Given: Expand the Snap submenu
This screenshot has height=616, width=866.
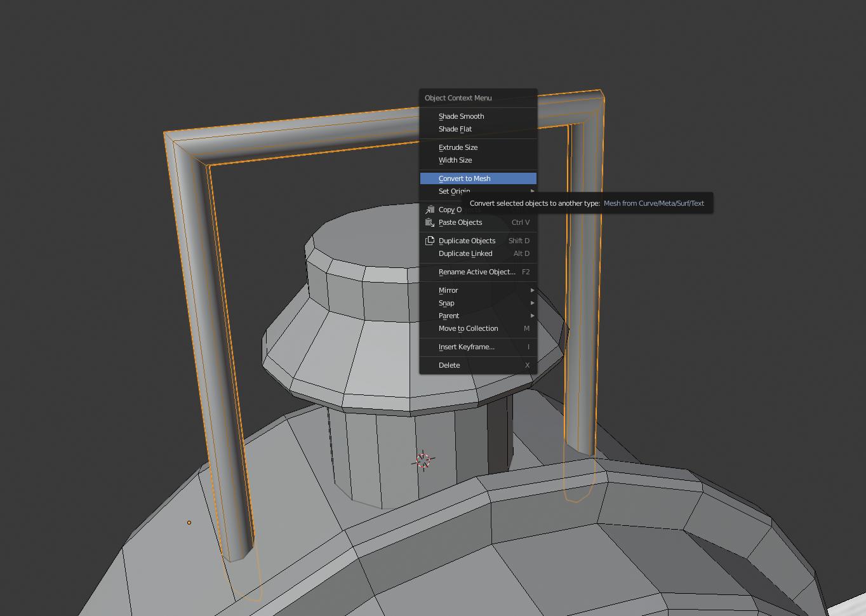Looking at the screenshot, I should pyautogui.click(x=478, y=303).
